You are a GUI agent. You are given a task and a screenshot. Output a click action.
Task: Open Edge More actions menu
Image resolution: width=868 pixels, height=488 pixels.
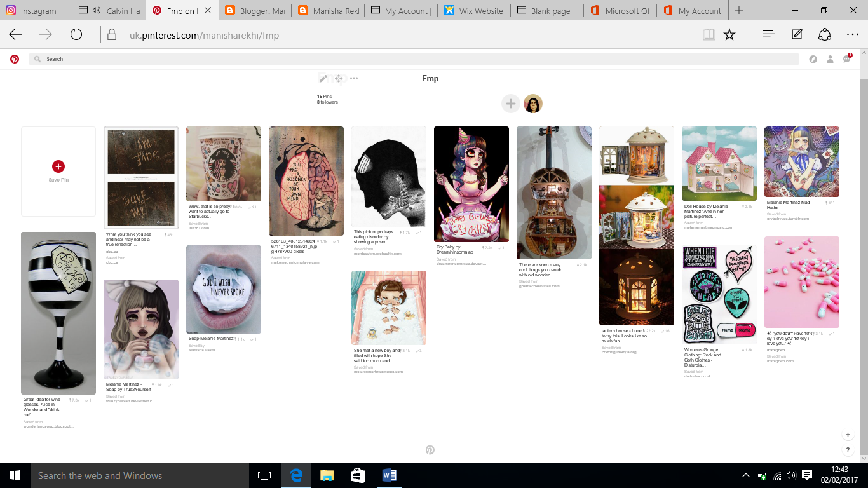point(853,35)
